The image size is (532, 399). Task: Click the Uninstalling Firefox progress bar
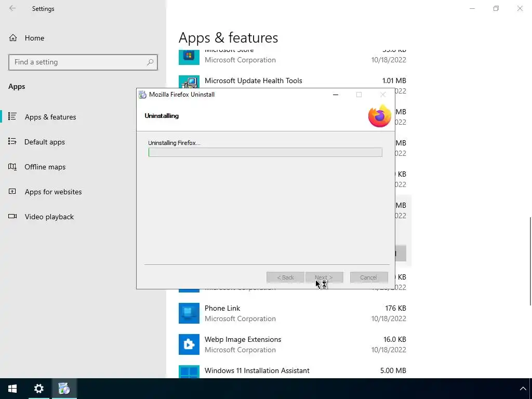point(265,152)
